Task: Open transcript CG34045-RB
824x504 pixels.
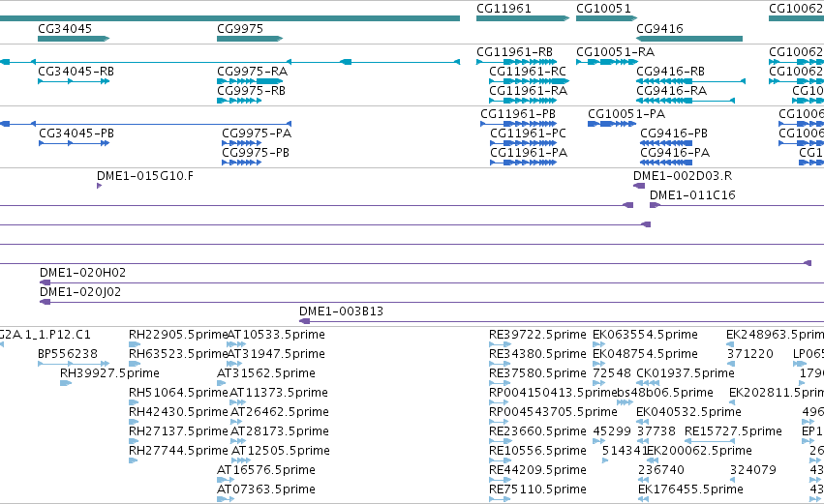Action: [x=76, y=72]
